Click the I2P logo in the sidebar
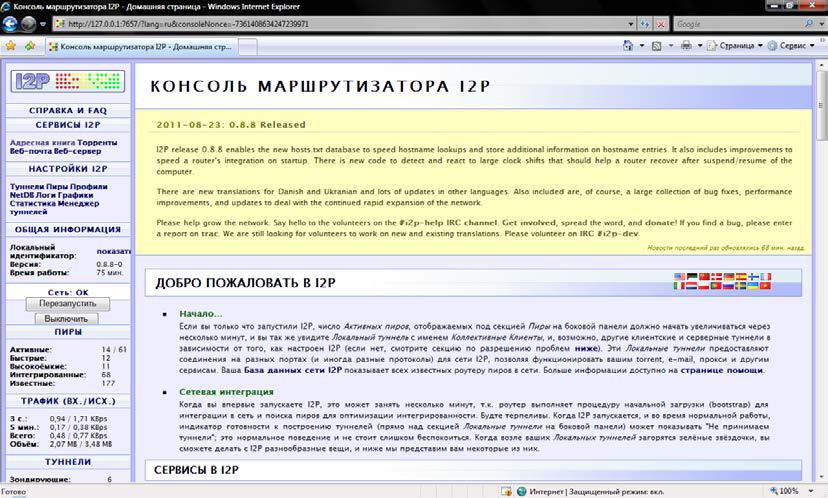The image size is (828, 498). pos(66,81)
